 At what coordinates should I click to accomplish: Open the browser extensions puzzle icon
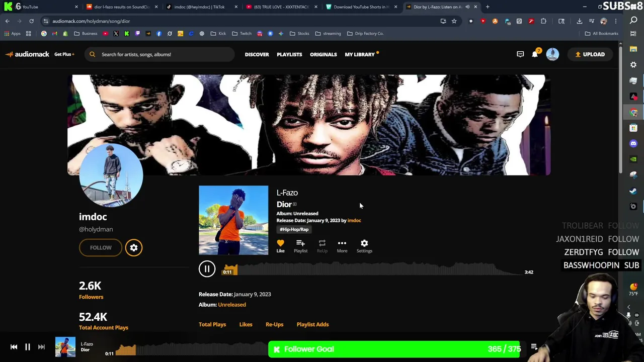pyautogui.click(x=543, y=21)
